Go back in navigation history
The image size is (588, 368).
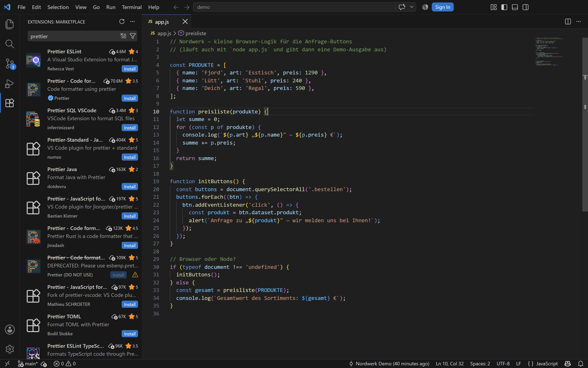176,7
